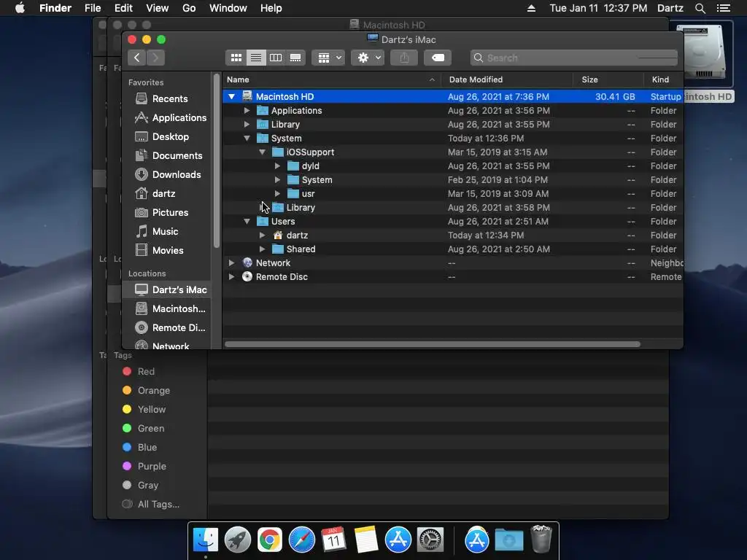Screen dimensions: 747x560
Task: Collapse the Macintosh HD disclosure triangle
Action: pyautogui.click(x=231, y=97)
